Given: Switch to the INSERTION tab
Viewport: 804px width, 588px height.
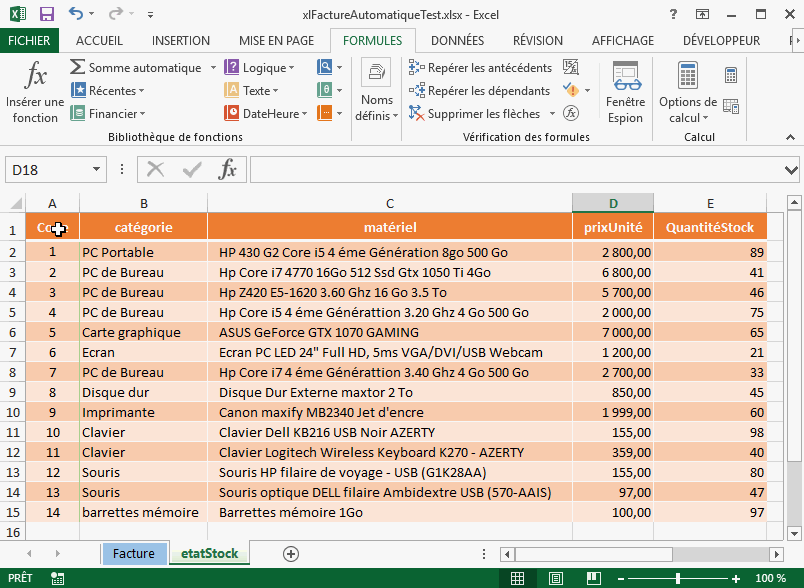Looking at the screenshot, I should (181, 40).
